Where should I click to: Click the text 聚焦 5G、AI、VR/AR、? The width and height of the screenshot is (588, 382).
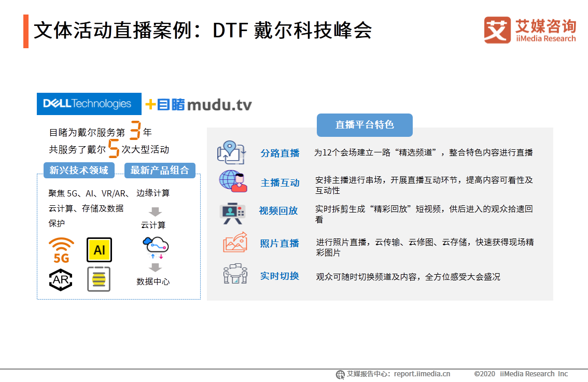pyautogui.click(x=89, y=193)
